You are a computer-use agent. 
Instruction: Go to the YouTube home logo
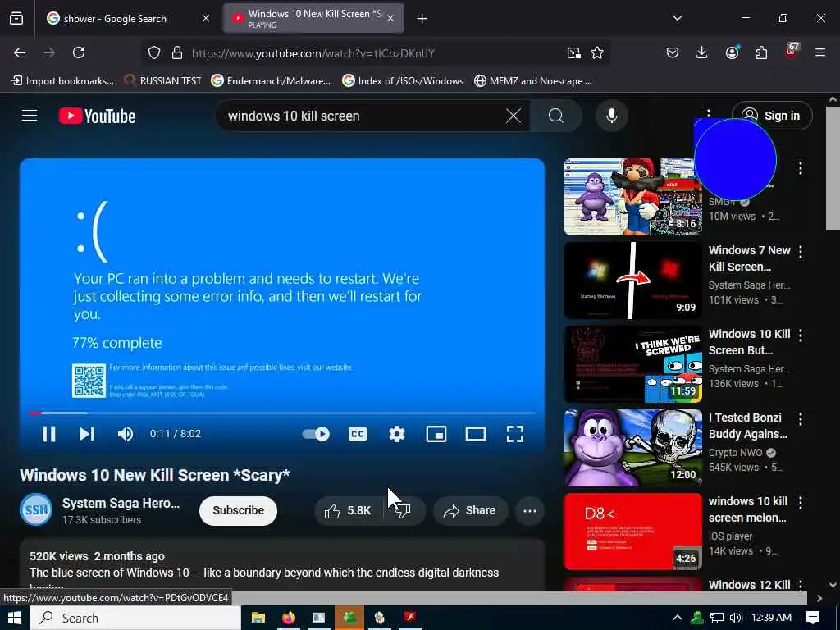tap(97, 116)
